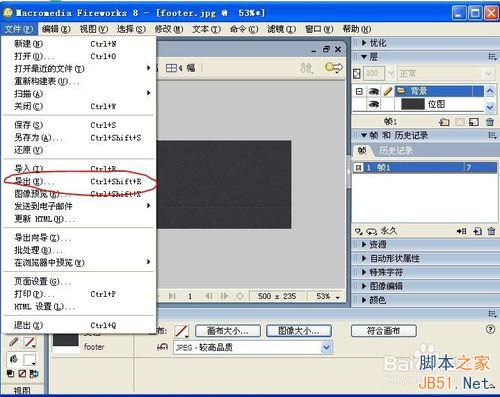
Task: Open 打开最近的文件 submenu in File menu
Action: pos(79,69)
